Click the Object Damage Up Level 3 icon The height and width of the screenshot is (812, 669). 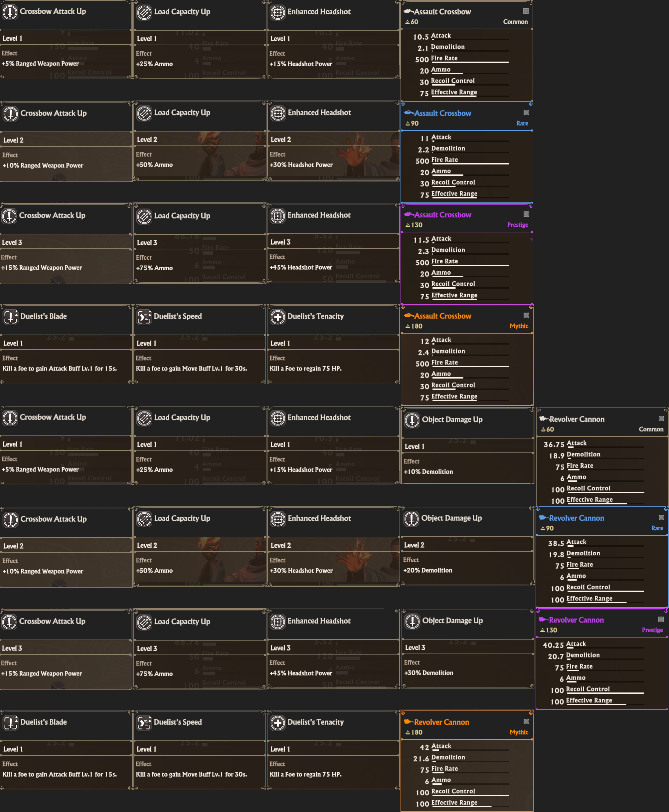(412, 621)
